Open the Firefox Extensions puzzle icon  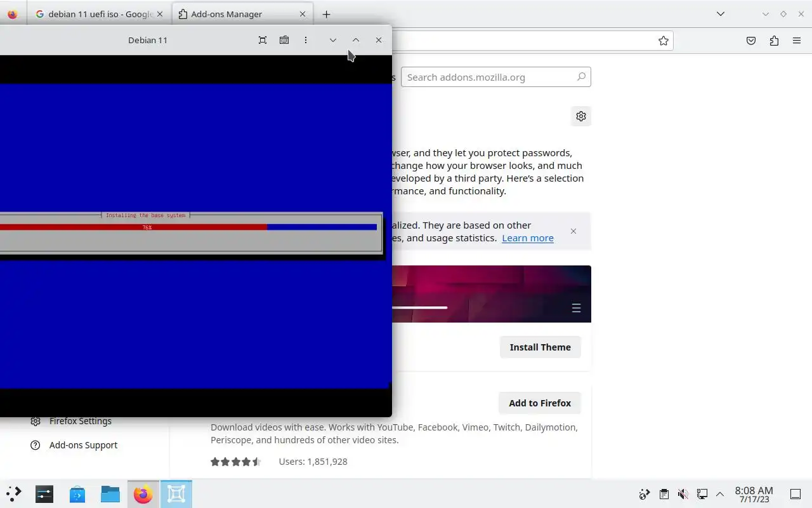(x=774, y=41)
